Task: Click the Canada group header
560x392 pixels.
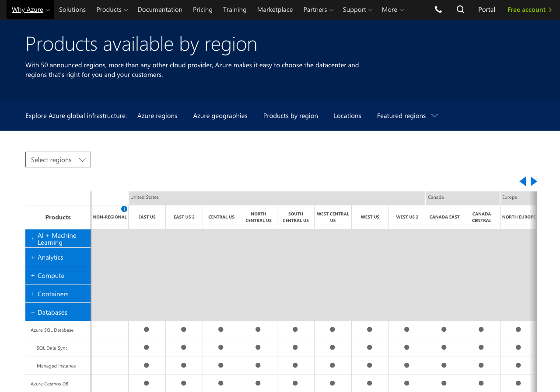Action: point(463,198)
